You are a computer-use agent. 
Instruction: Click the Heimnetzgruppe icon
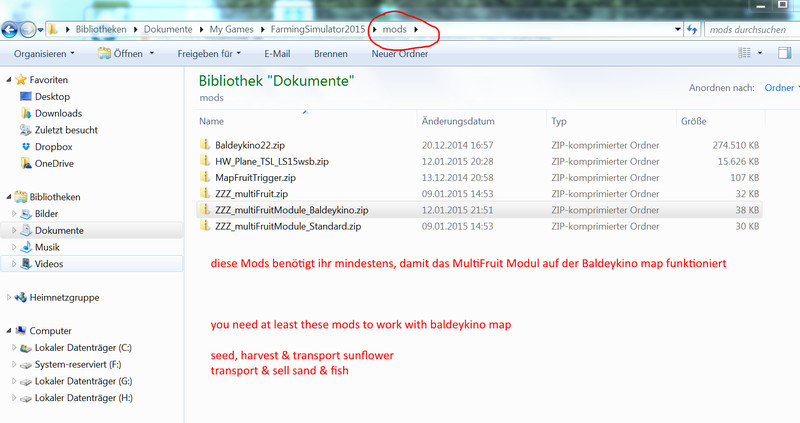20,298
